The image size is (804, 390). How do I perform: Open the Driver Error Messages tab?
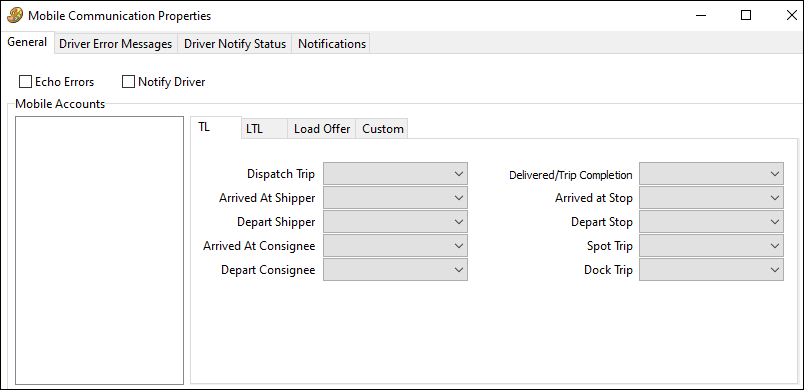point(115,44)
